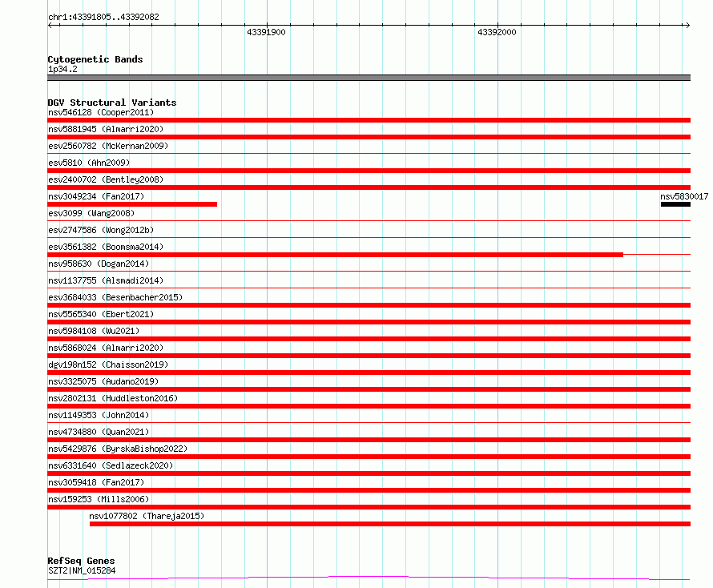Click the chr1:43391805..43392082 coordinate label
Viewport: 713px width, 588px height.
pos(103,17)
